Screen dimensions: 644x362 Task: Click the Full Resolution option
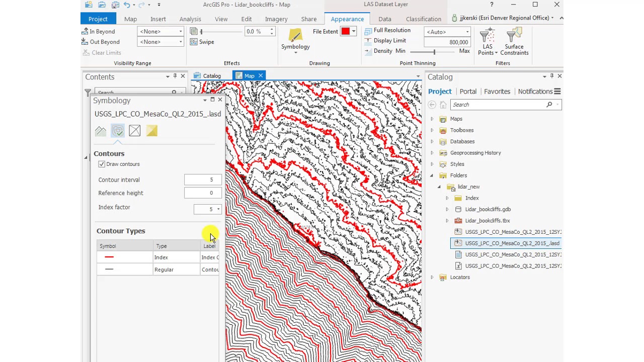point(387,30)
